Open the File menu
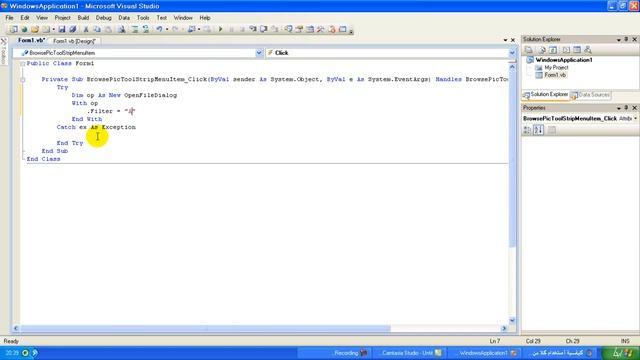Viewport: 640px width, 360px height. coord(9,18)
